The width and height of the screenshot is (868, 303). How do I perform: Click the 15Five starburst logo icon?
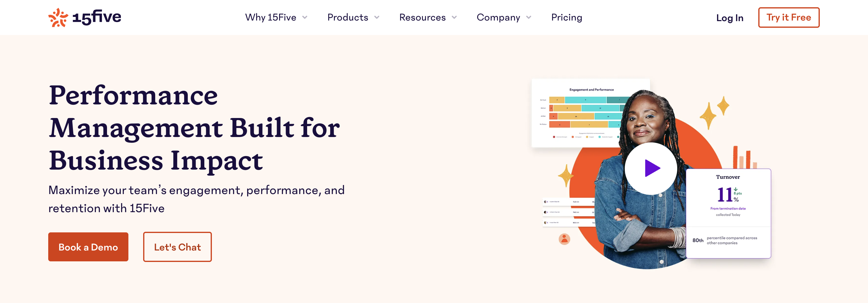pos(58,18)
